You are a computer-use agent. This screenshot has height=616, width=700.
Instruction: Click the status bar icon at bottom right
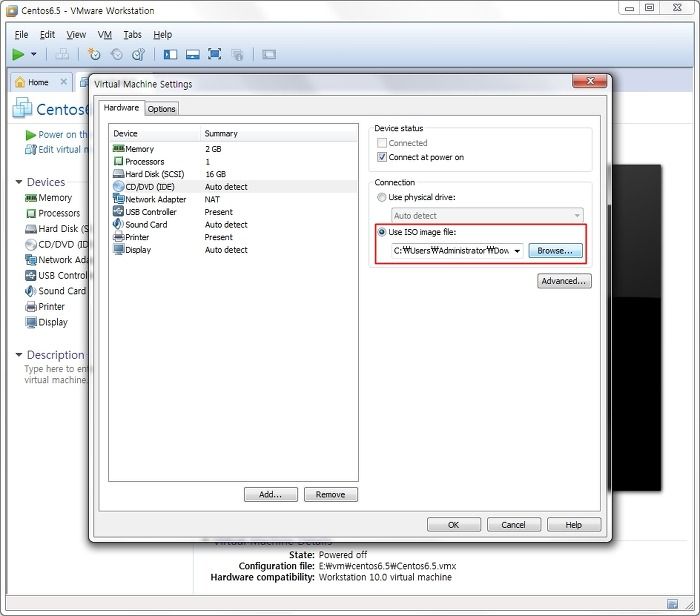tap(672, 604)
